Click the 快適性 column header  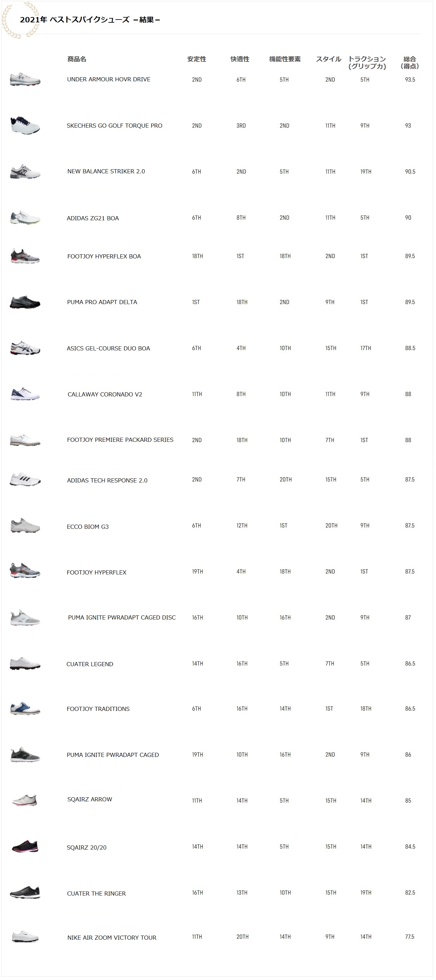[x=240, y=59]
